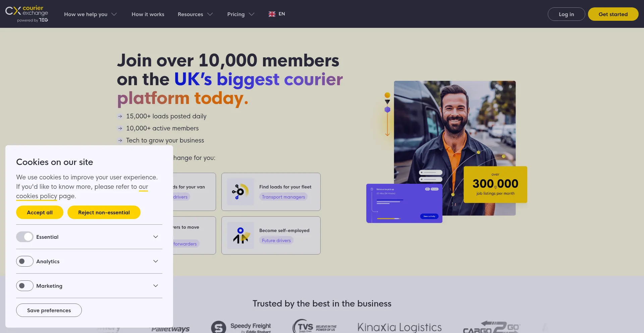
Task: Click the self-employed driver figure icon
Action: coord(240,235)
